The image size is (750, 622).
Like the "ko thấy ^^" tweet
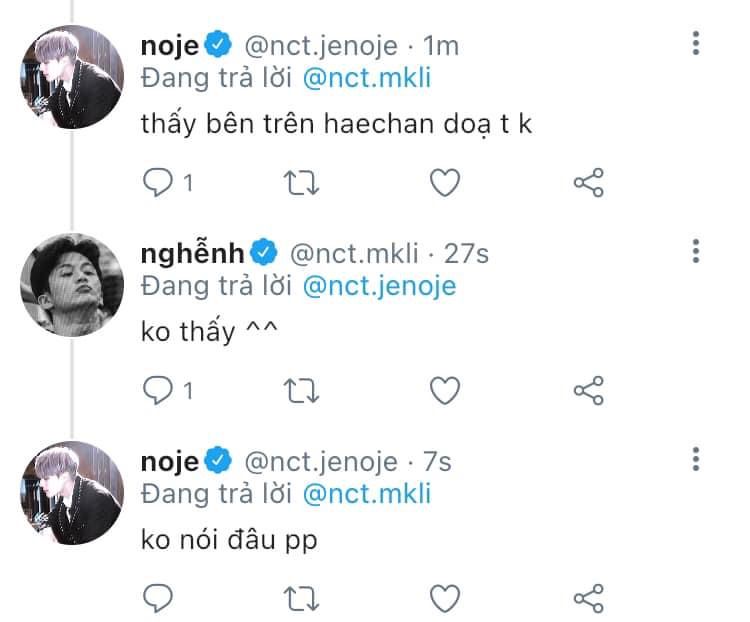click(x=444, y=390)
